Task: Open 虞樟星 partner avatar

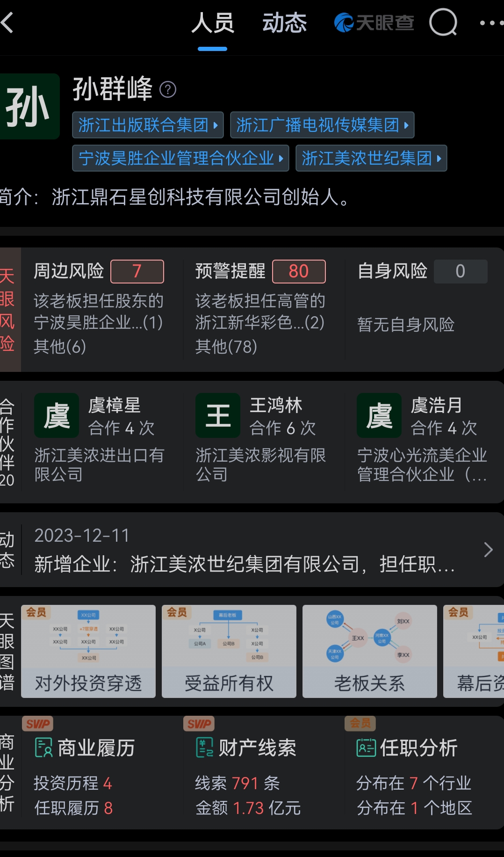Action: [x=57, y=415]
